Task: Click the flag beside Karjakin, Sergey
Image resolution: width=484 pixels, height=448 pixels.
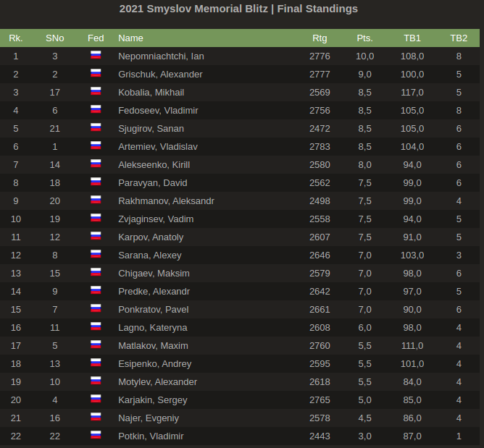Action: pyautogui.click(x=96, y=400)
